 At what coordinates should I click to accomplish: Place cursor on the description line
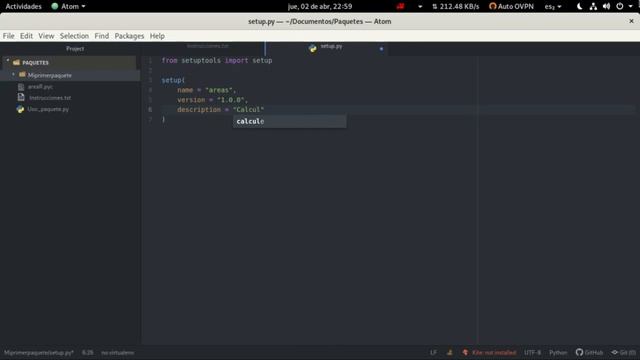tap(220, 109)
